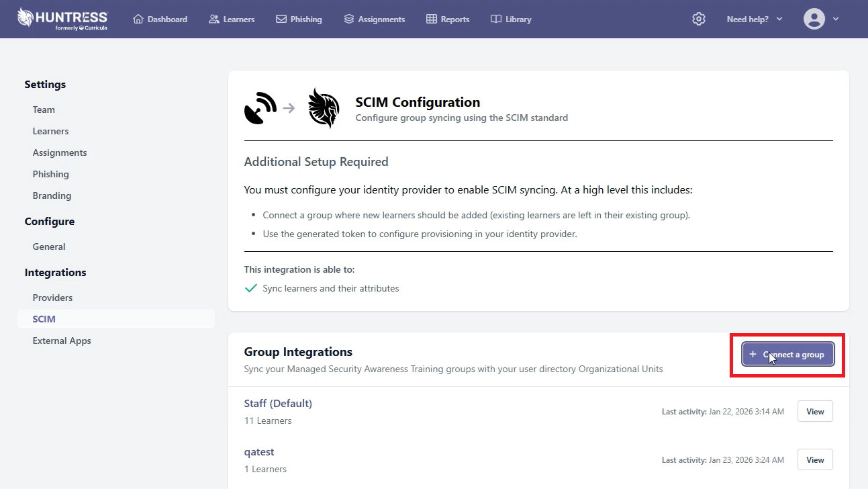Open the Dashboard page from top navigation
Viewport: 868px width, 489px height.
pyautogui.click(x=160, y=19)
